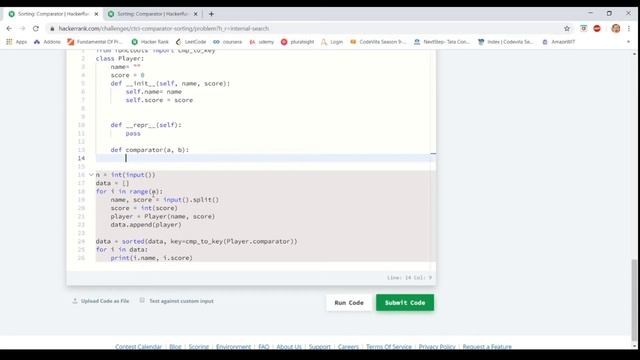Click the 'print(i.name, i.score)' line
Screen dimensions: 640x360
[x=151, y=258]
